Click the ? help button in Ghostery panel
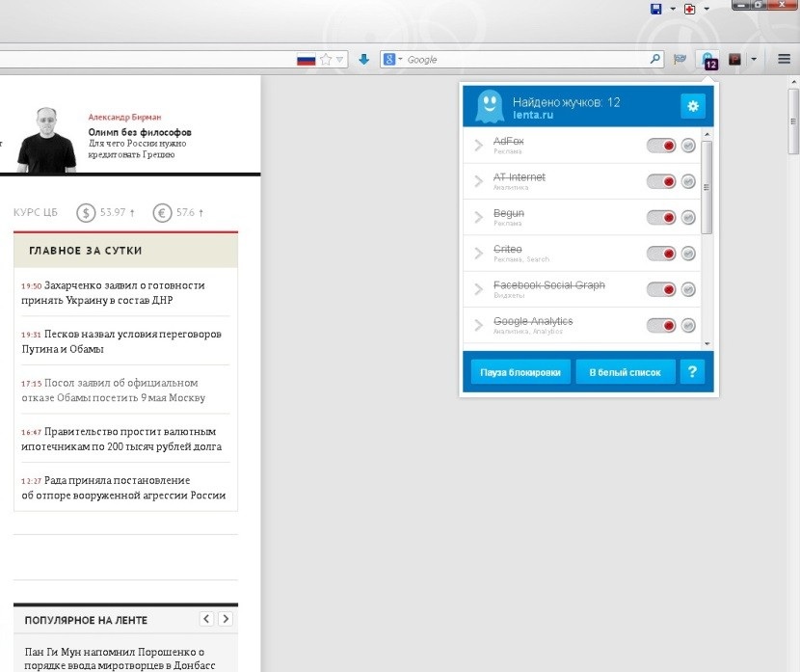The image size is (800, 672). click(692, 371)
